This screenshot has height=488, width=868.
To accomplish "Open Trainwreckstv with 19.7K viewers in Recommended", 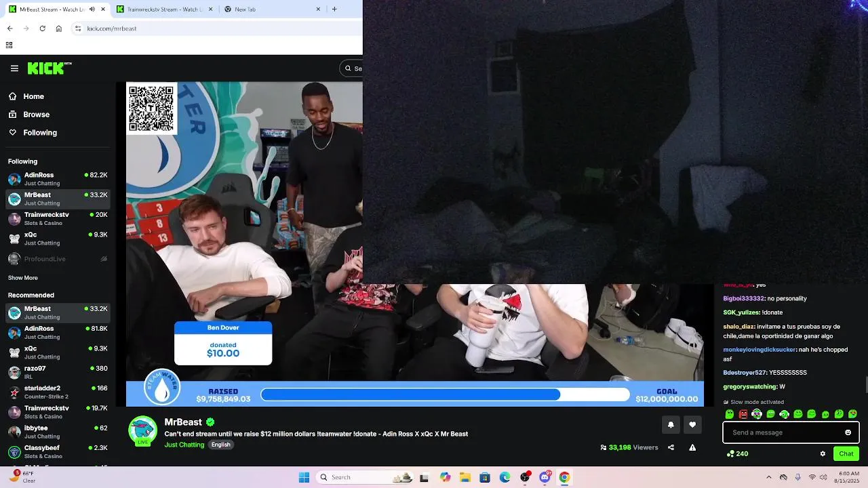I will [x=58, y=412].
